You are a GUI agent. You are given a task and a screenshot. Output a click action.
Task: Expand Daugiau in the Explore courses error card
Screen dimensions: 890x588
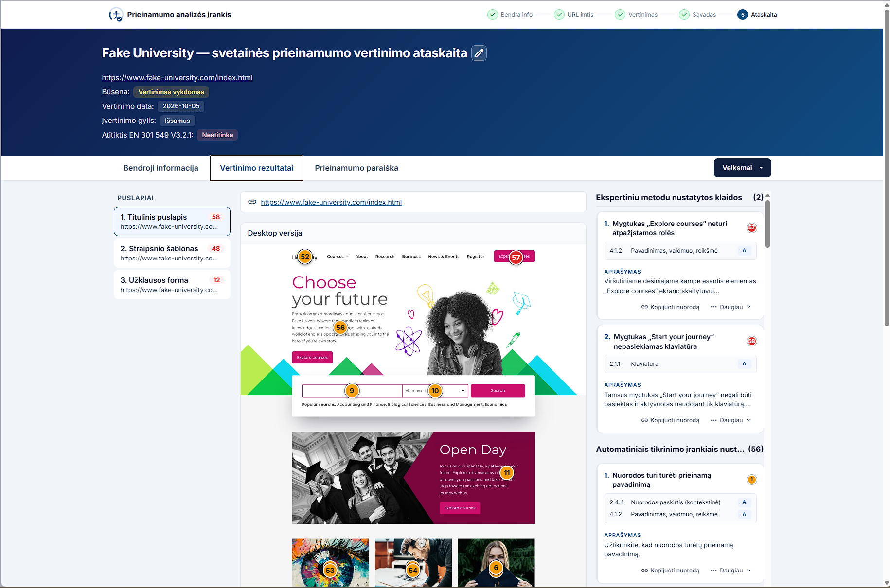coord(731,307)
